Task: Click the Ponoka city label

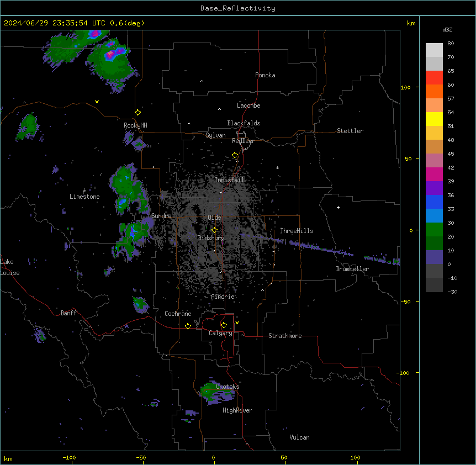Action: click(265, 75)
